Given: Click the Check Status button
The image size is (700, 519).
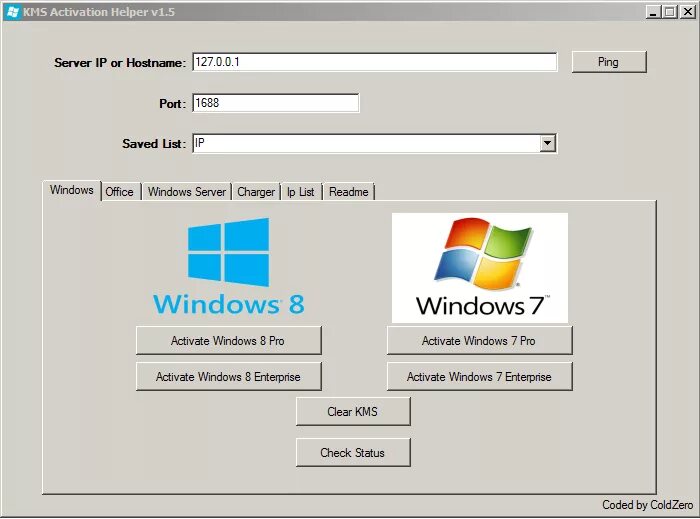Looking at the screenshot, I should pos(353,453).
